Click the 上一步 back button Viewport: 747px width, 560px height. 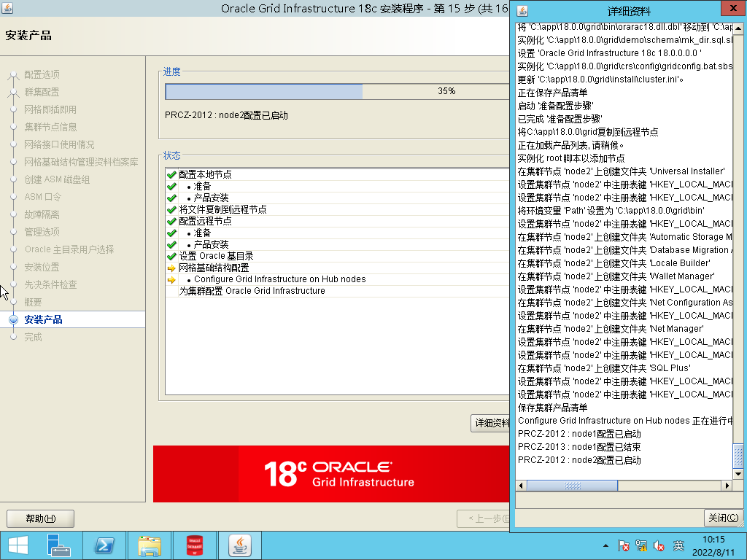click(484, 518)
